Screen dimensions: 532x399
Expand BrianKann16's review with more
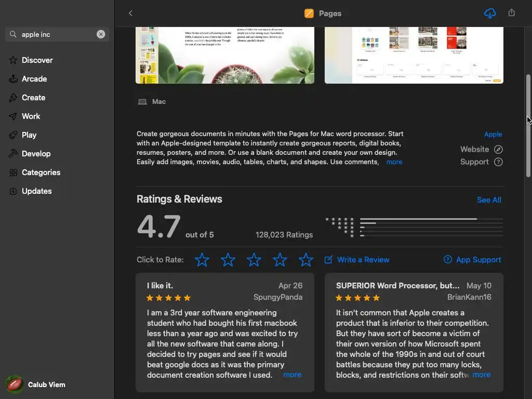[482, 375]
